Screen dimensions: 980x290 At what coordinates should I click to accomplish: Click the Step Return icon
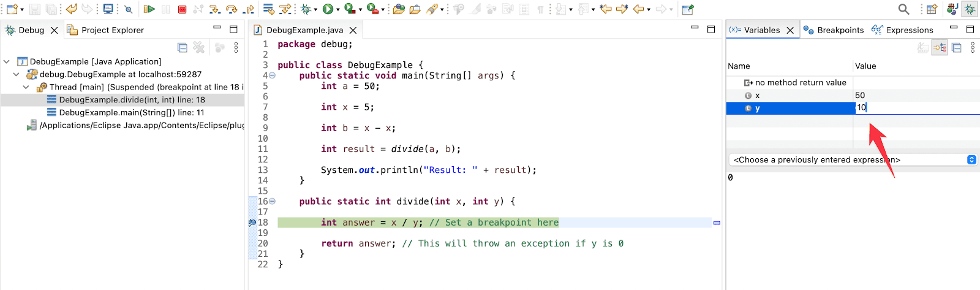coord(248,9)
